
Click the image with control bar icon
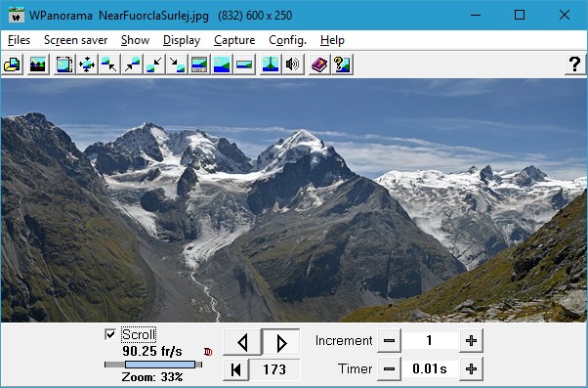click(199, 65)
